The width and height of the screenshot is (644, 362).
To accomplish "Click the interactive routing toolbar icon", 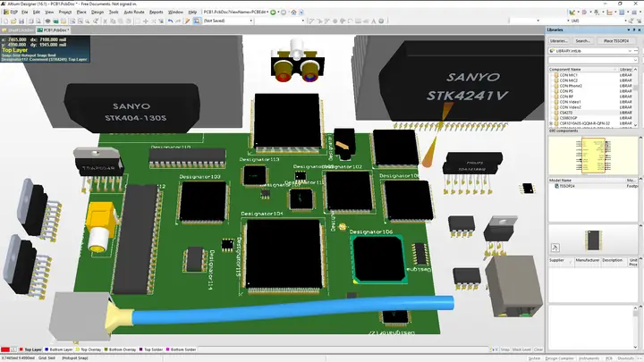I will click(x=311, y=21).
